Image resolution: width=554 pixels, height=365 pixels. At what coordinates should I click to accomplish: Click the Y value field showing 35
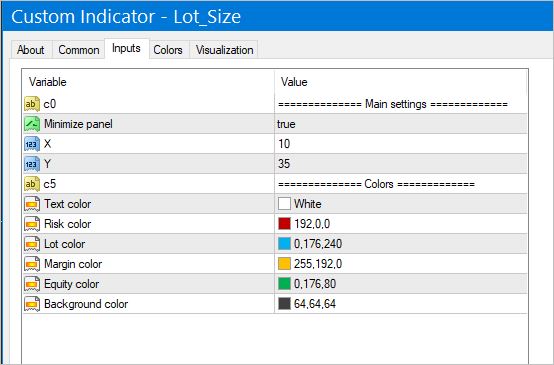click(400, 164)
